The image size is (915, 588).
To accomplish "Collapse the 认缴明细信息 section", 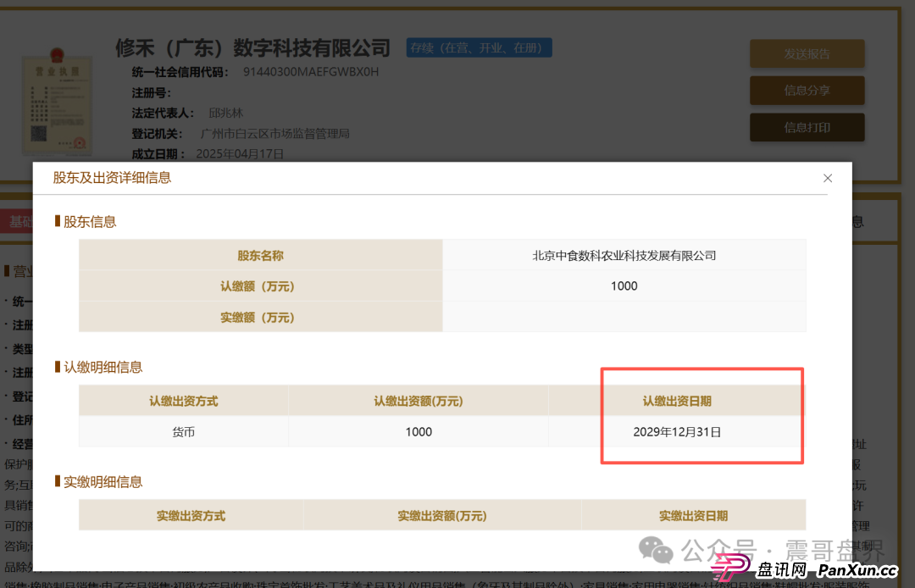I will 103,368.
